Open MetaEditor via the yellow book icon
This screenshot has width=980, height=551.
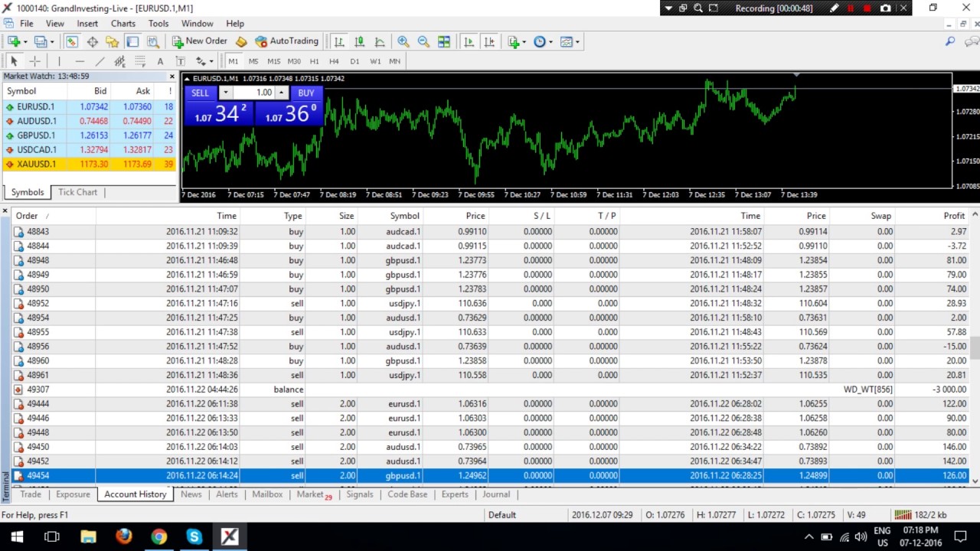pyautogui.click(x=241, y=42)
